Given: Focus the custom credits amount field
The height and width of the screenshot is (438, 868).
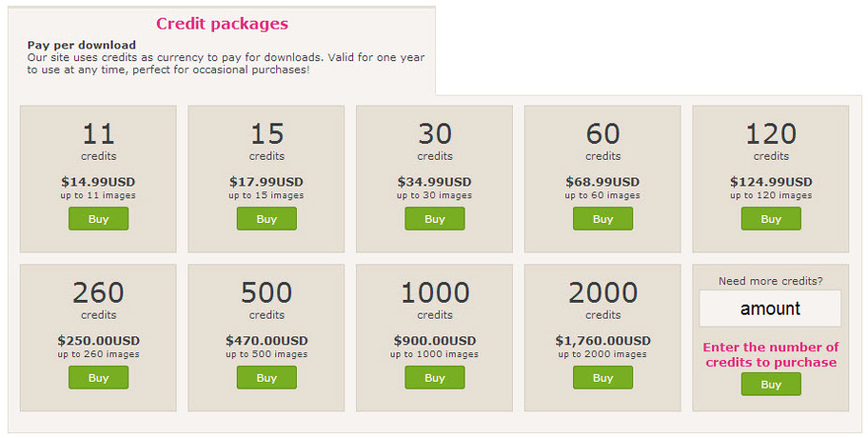Looking at the screenshot, I should (x=770, y=309).
